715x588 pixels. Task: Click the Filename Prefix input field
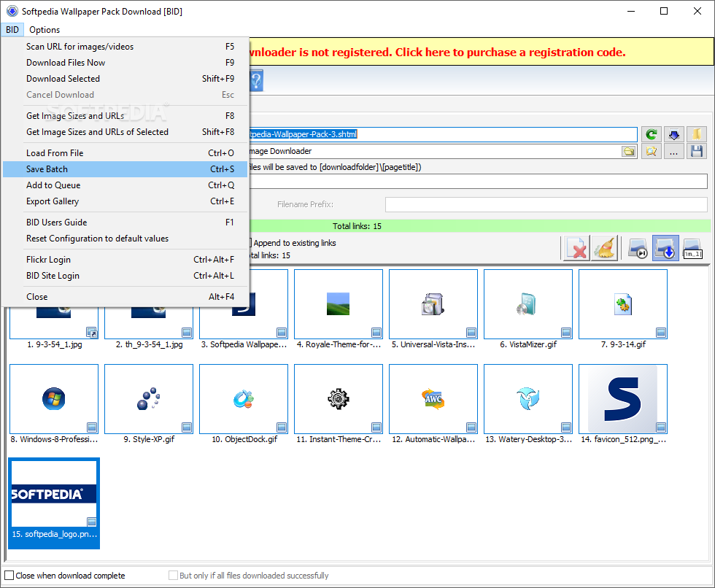pyautogui.click(x=546, y=204)
